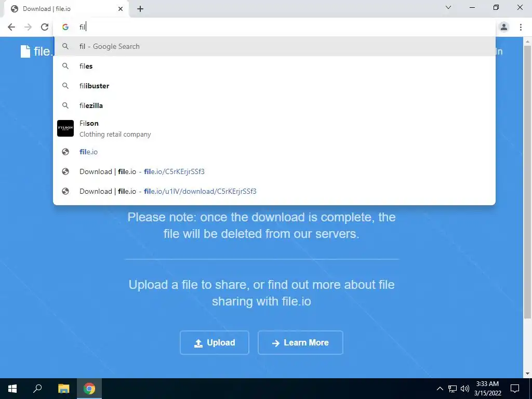Reload the page with the refresh icon
The width and height of the screenshot is (532, 399).
click(45, 27)
